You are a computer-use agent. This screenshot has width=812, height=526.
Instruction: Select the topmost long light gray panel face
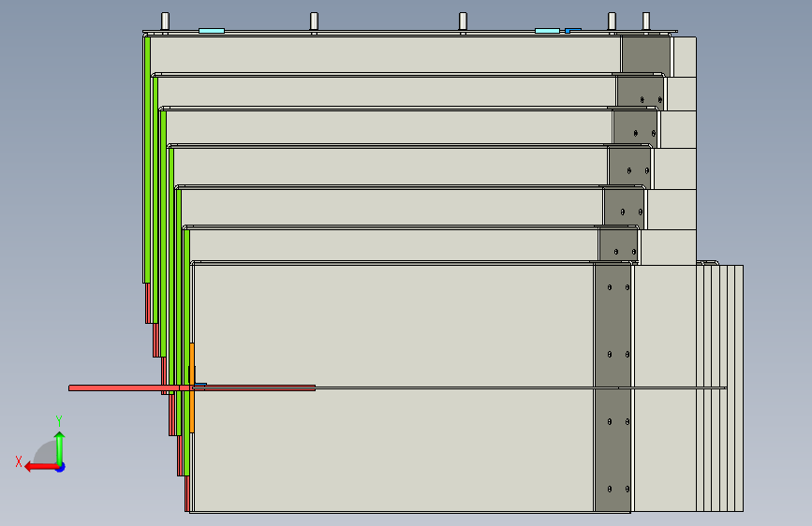386,54
